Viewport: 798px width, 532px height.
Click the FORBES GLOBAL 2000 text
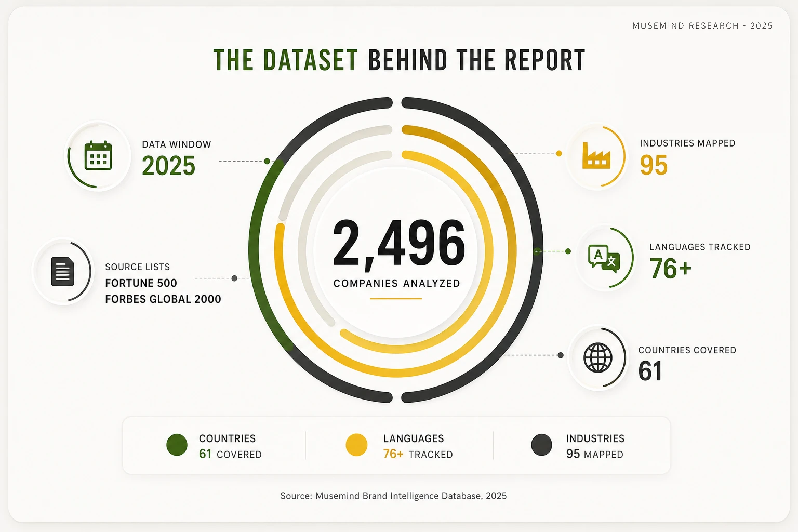coord(163,299)
